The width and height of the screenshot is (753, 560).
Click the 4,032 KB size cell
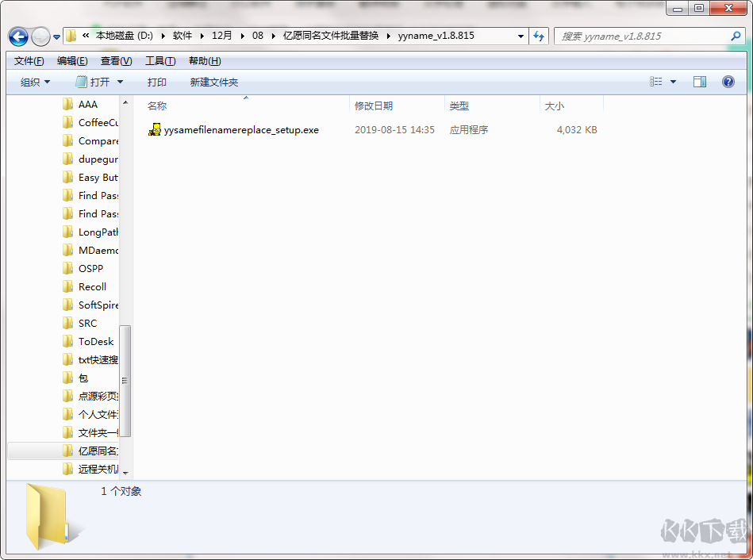[x=577, y=130]
